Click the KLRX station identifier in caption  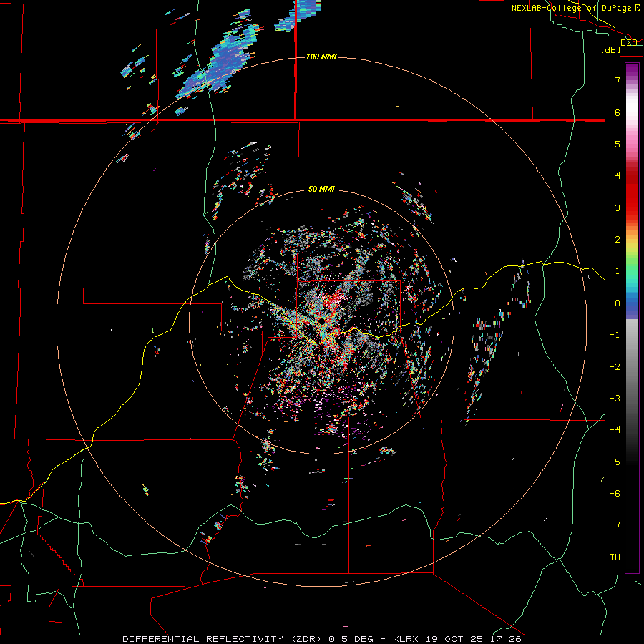click(406, 639)
